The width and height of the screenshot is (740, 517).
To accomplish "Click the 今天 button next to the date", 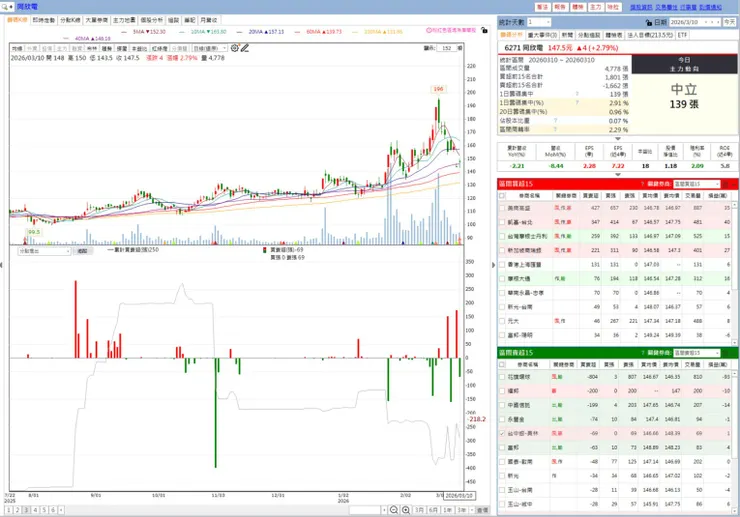I will click(730, 22).
